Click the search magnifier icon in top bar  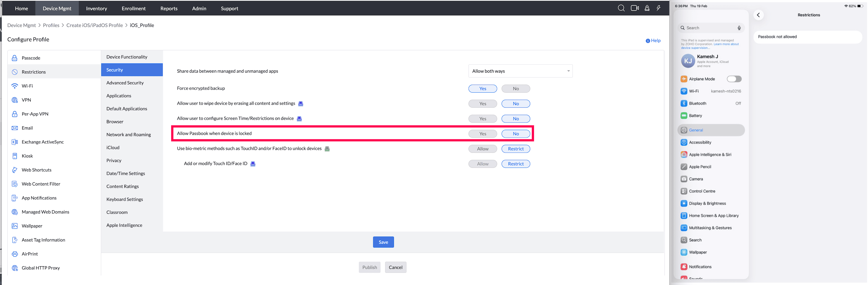pos(621,8)
